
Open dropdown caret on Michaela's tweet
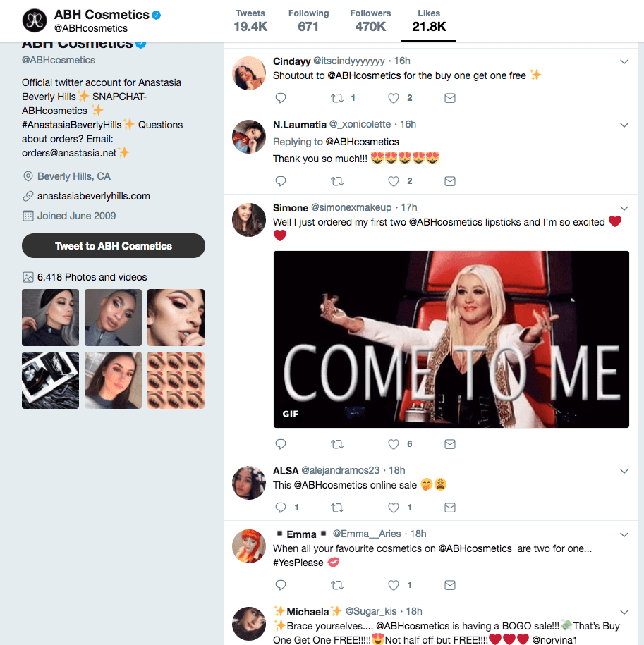pos(624,613)
